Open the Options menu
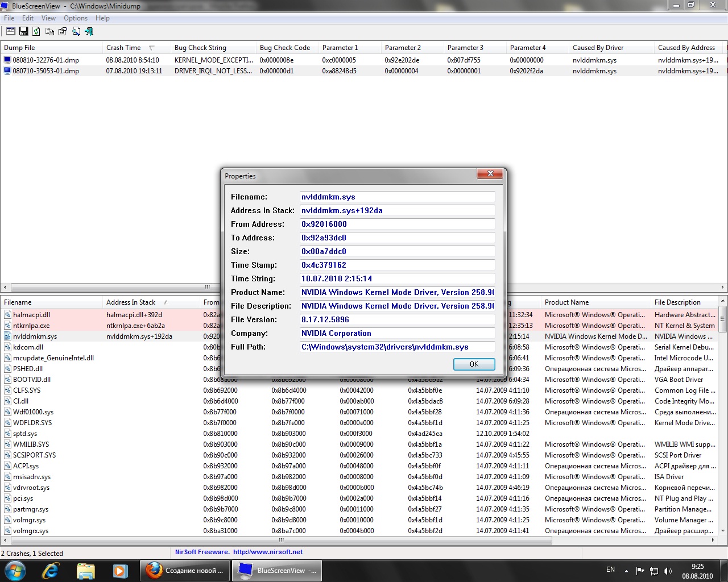This screenshot has width=728, height=582. click(76, 18)
